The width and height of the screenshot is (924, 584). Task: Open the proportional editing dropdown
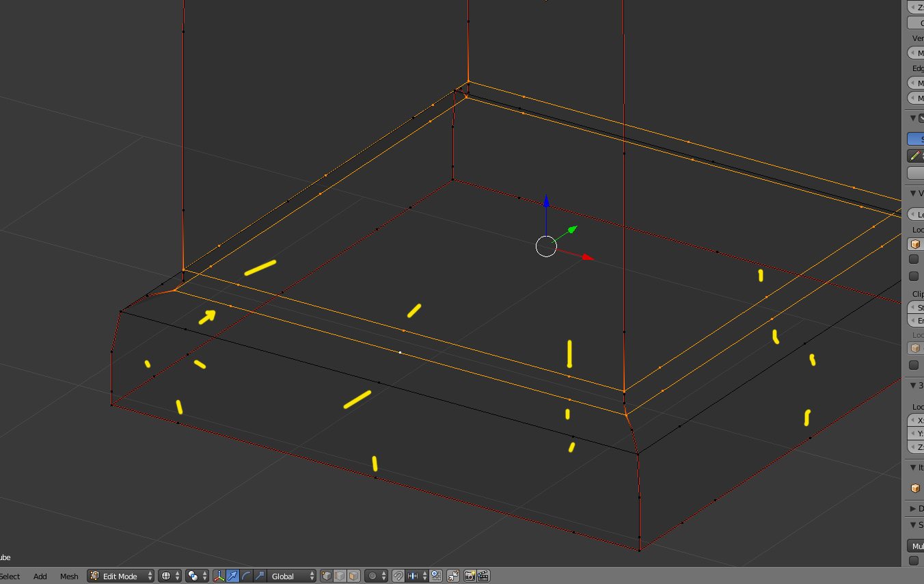click(x=376, y=576)
